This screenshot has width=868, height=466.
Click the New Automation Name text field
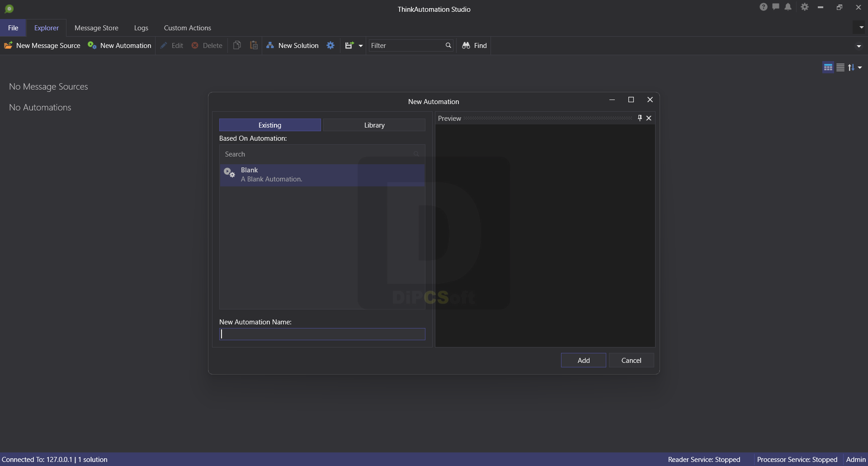(322, 334)
